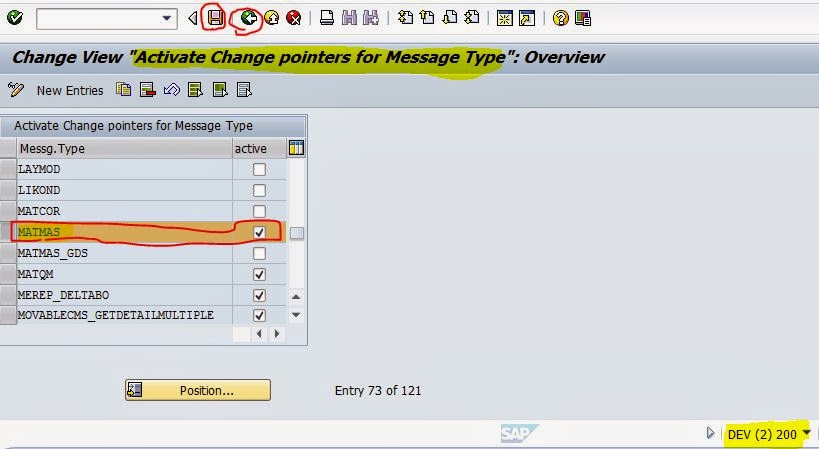
Task: Click the MEREP_DELTABO message type cell
Action: click(124, 295)
